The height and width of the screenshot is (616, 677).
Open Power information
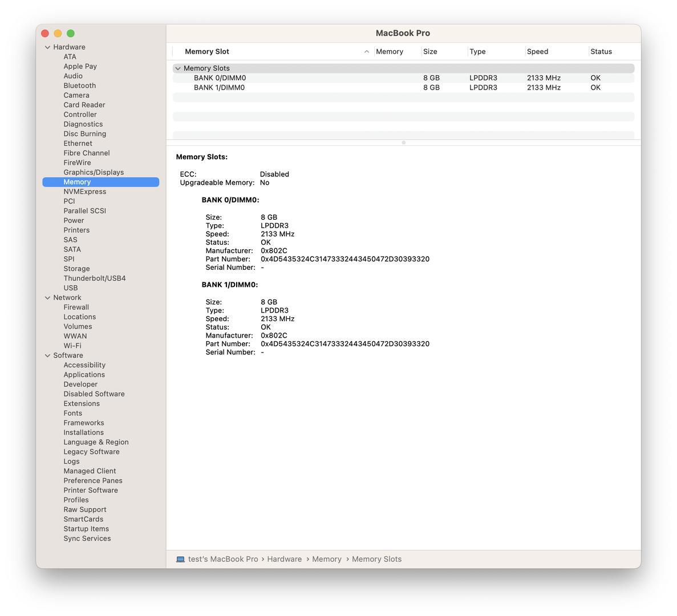74,220
